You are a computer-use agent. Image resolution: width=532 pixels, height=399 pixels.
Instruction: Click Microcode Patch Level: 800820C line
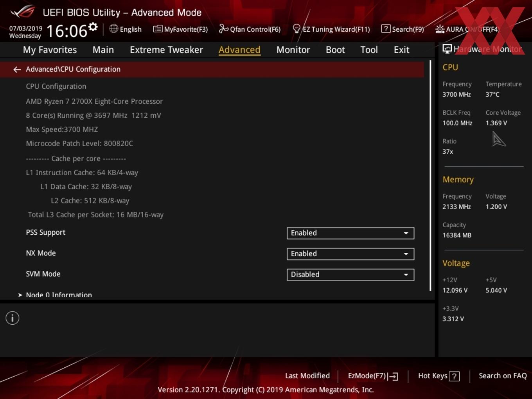(79, 144)
